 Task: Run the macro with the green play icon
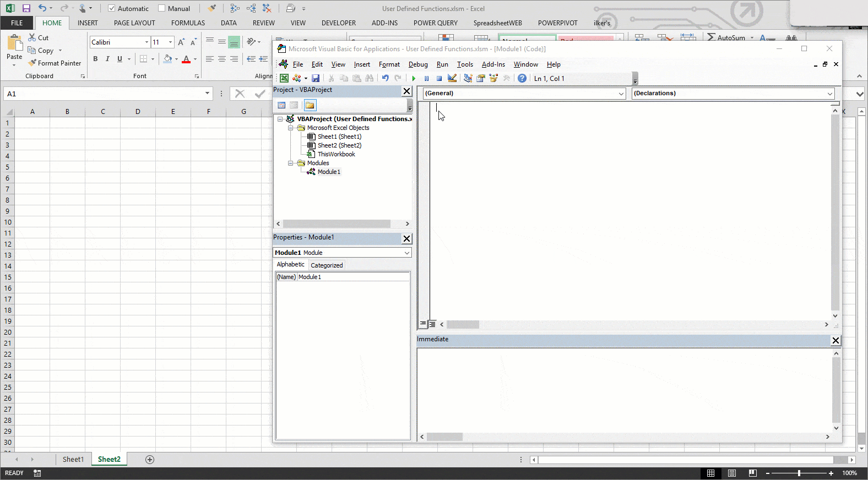[x=414, y=78]
